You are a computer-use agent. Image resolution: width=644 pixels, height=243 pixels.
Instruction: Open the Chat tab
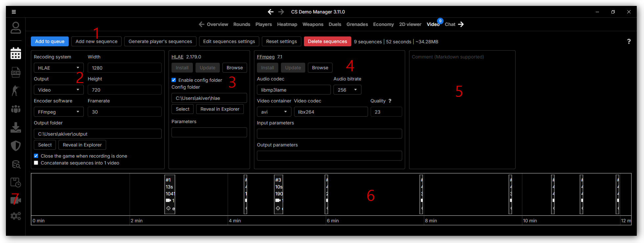[450, 24]
